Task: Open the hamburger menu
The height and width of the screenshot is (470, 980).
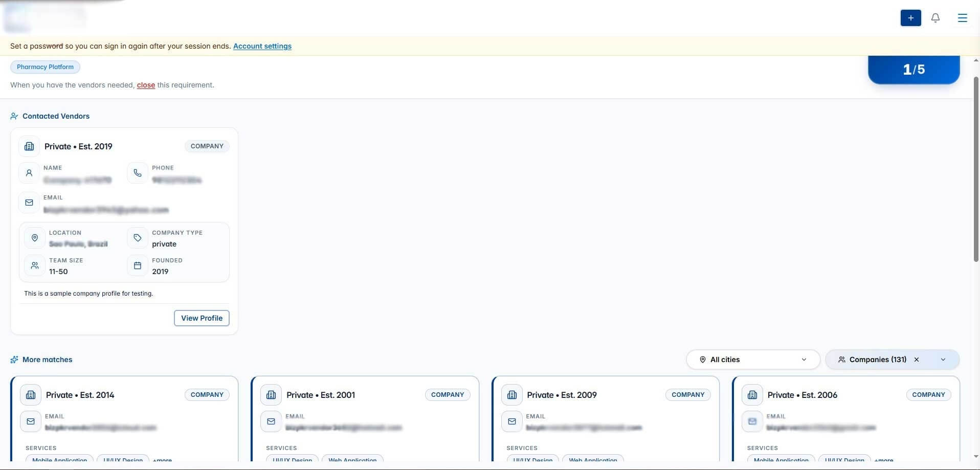Action: [x=962, y=18]
